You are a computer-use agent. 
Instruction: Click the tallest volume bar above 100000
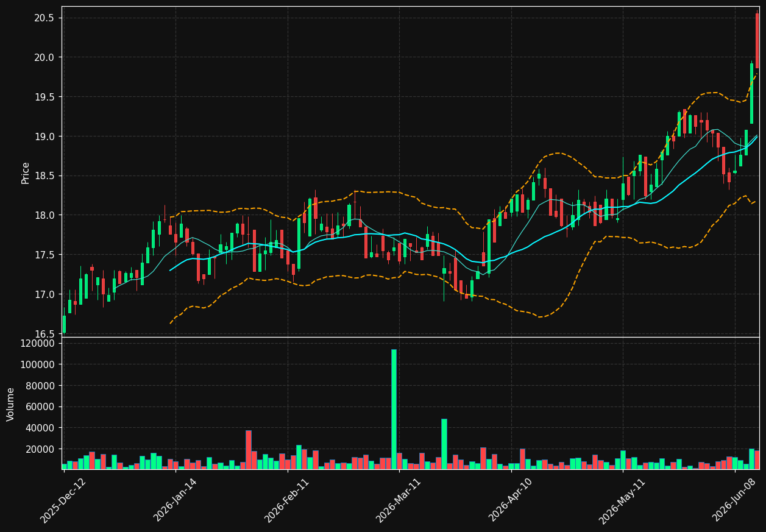point(394,409)
